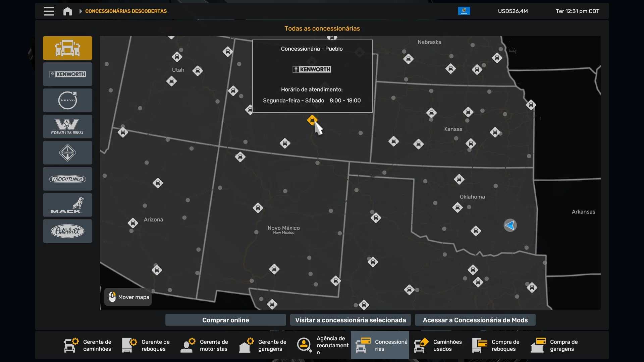Viewport: 644px width, 362px height.
Task: Filter dealers by Freightliner brand
Action: [x=67, y=179]
